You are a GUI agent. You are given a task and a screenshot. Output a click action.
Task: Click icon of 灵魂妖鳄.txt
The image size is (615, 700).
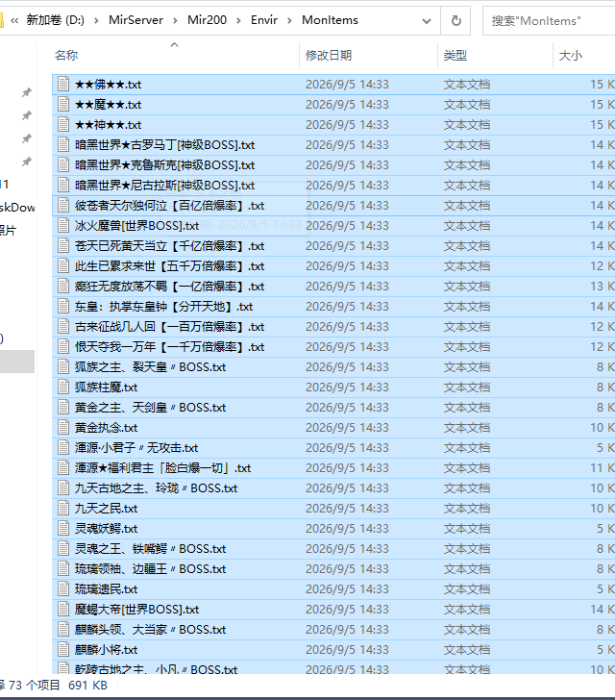coord(63,528)
